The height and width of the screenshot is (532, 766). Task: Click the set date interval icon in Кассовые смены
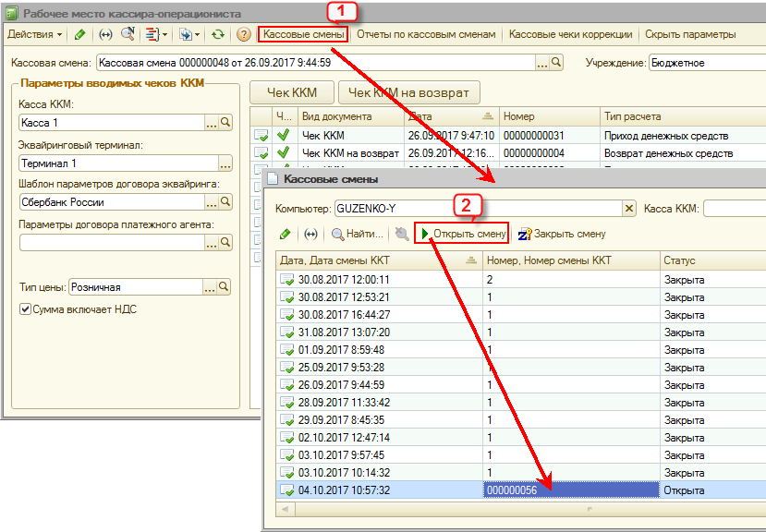click(x=310, y=235)
